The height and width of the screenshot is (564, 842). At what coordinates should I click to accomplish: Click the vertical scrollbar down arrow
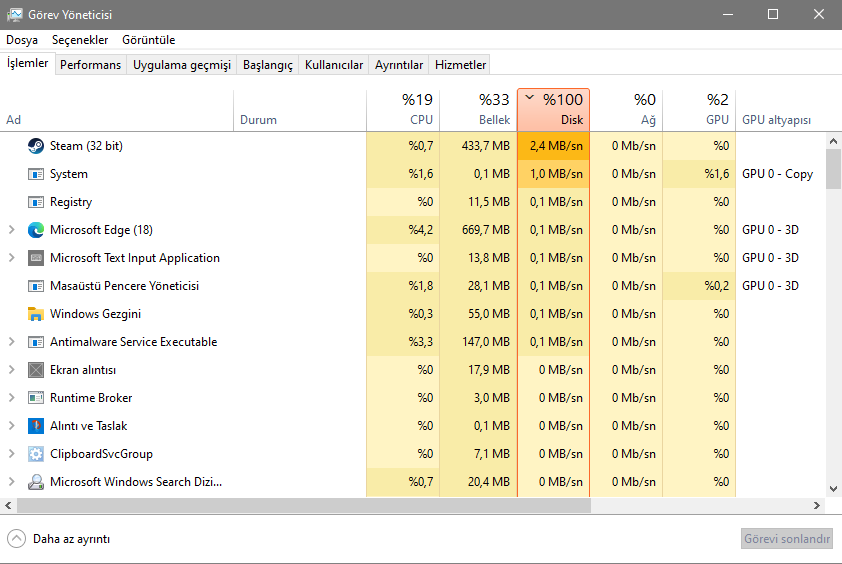point(834,489)
